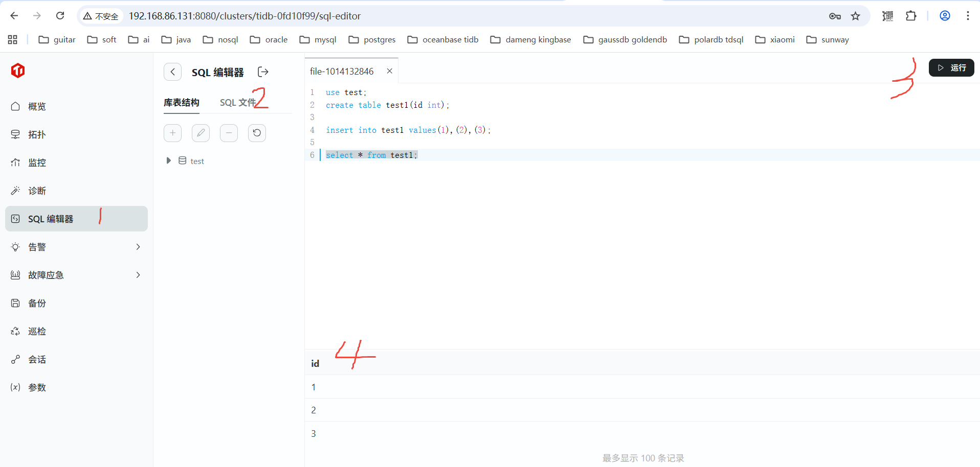Collapse panel with the back chevron button
The height and width of the screenshot is (467, 980).
pos(173,72)
